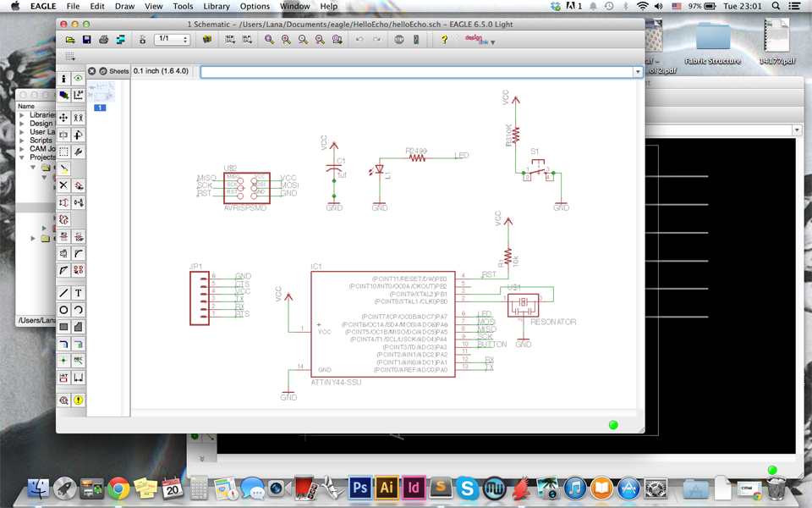This screenshot has width=812, height=508.
Task: Open the Errors magnifier tool
Action: pos(63,400)
